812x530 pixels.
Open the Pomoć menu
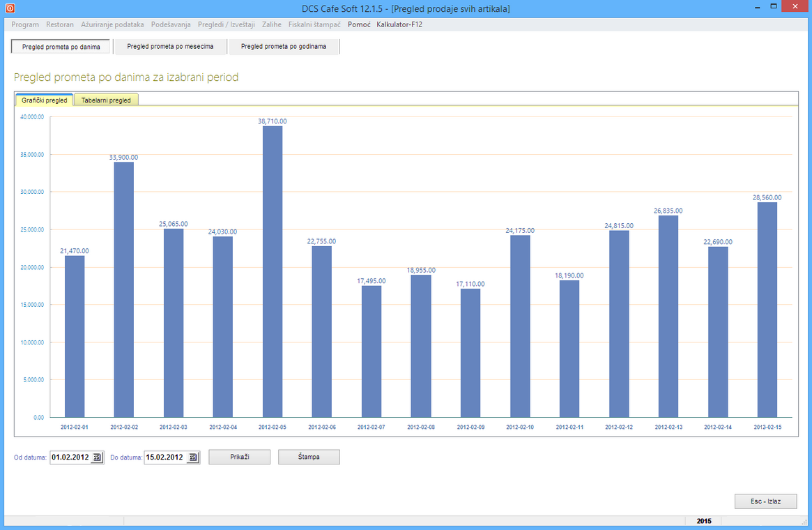358,24
